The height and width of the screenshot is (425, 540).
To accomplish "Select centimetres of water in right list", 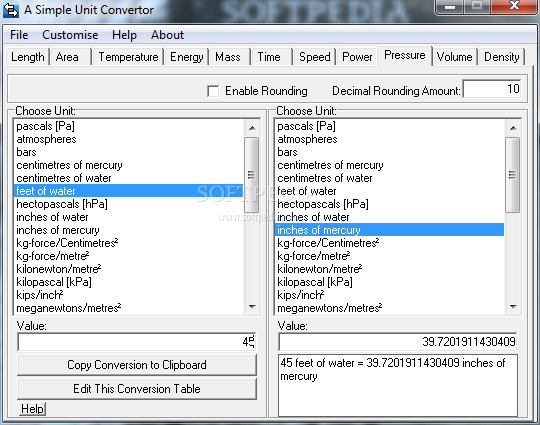I will pos(390,178).
